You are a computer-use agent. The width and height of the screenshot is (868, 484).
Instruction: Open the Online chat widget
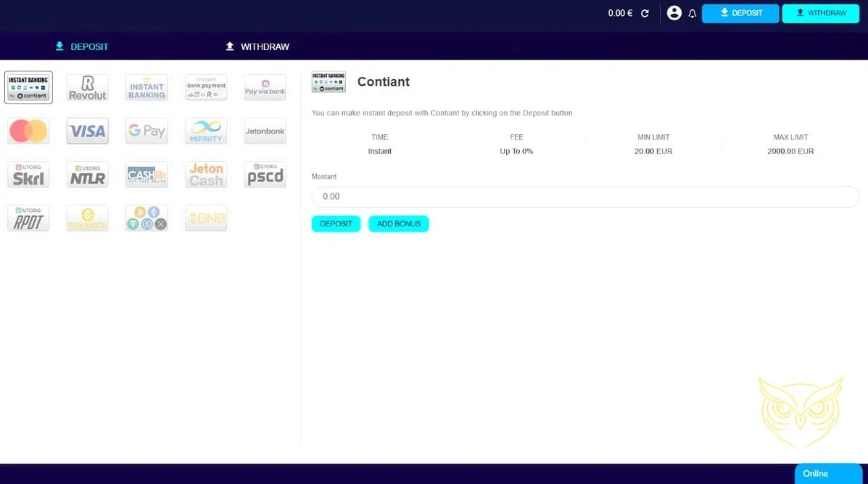click(x=827, y=473)
